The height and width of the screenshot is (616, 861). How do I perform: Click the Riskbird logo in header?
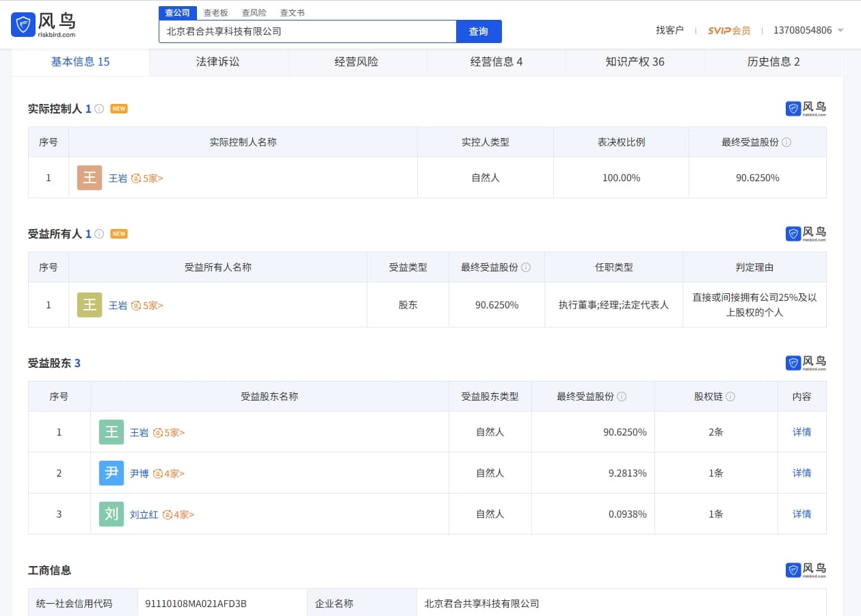tap(44, 25)
